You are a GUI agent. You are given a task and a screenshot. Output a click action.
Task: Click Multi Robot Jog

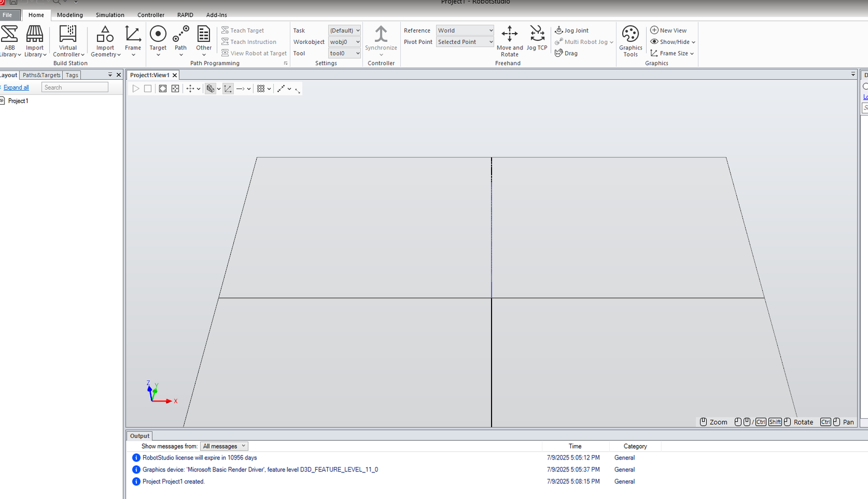click(x=584, y=42)
